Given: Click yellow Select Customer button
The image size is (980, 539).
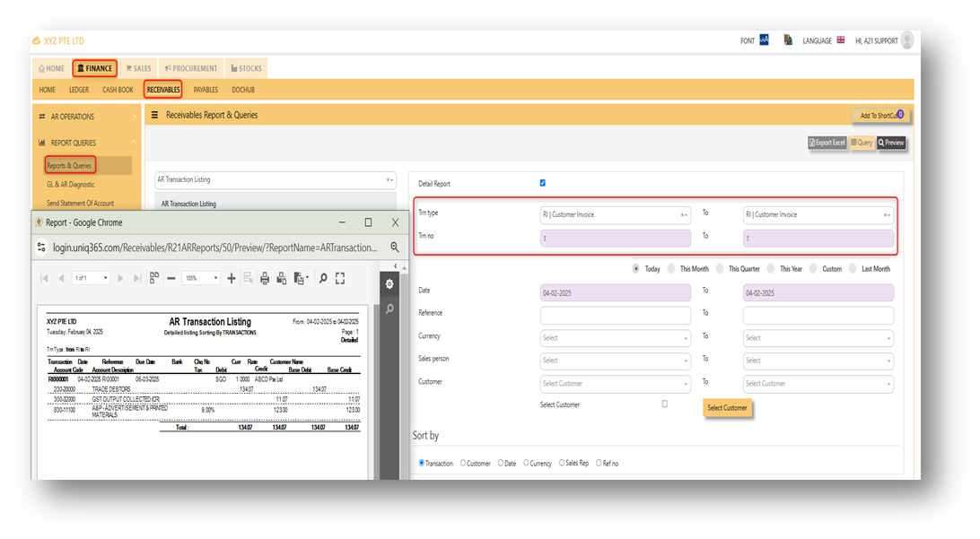Looking at the screenshot, I should click(x=727, y=408).
